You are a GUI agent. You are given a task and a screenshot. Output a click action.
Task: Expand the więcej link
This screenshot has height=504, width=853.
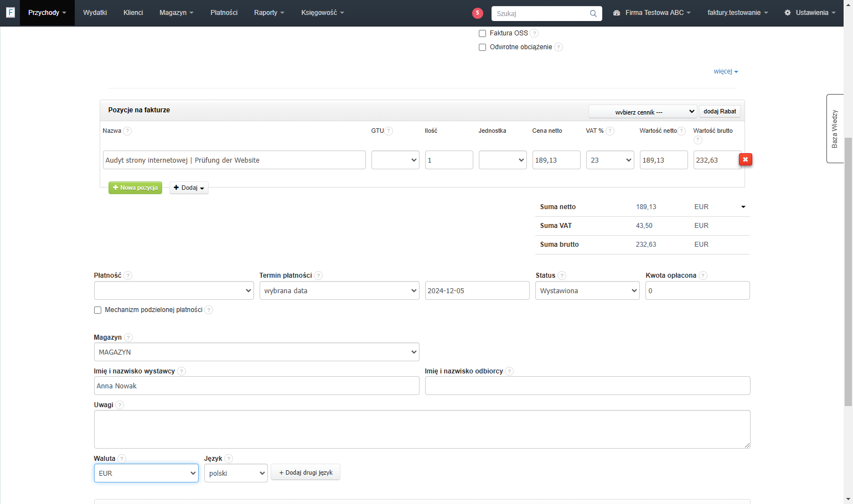pyautogui.click(x=726, y=71)
